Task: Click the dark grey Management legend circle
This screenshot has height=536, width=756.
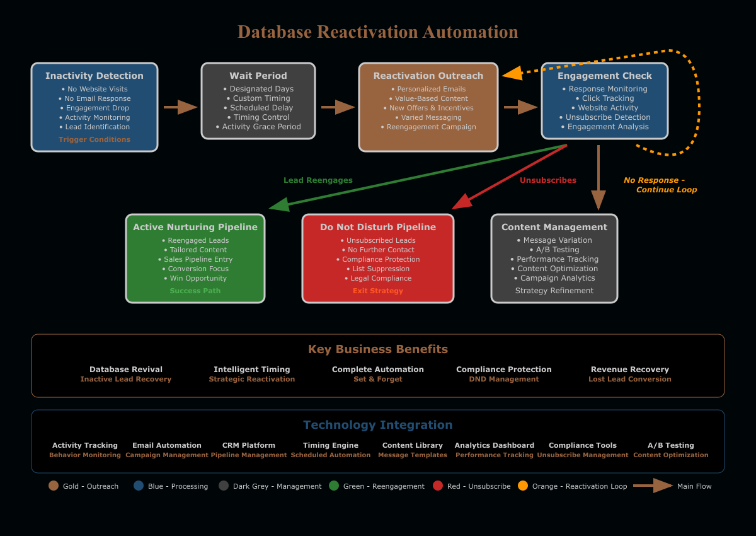Action: (224, 486)
